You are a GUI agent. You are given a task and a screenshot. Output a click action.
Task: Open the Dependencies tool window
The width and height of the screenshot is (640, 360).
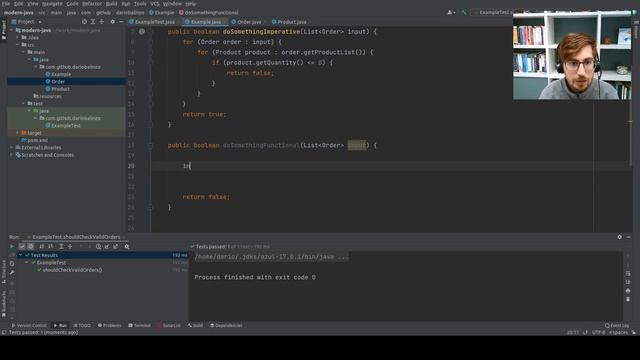[x=226, y=326]
